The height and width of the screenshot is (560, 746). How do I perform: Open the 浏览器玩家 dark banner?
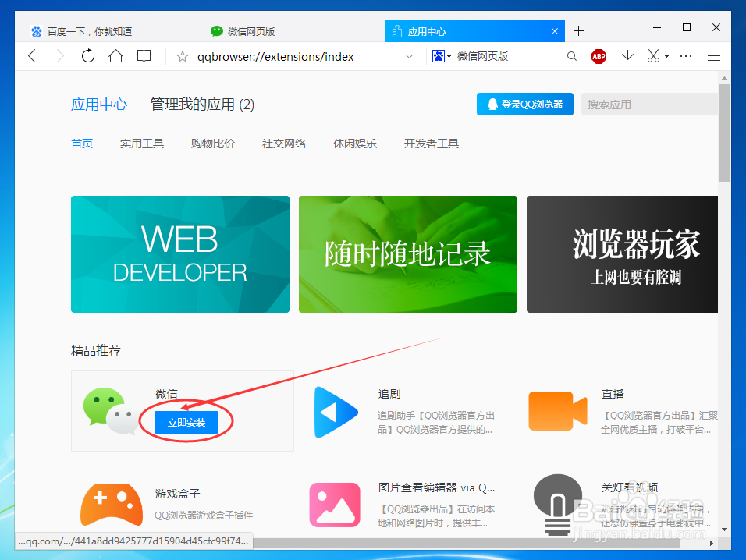pos(622,253)
